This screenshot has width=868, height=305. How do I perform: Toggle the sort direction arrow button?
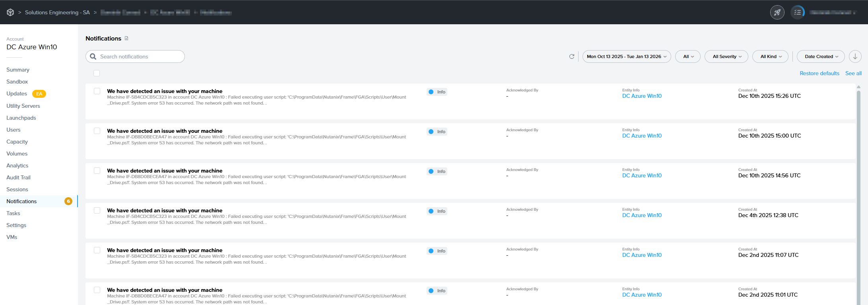coord(855,56)
